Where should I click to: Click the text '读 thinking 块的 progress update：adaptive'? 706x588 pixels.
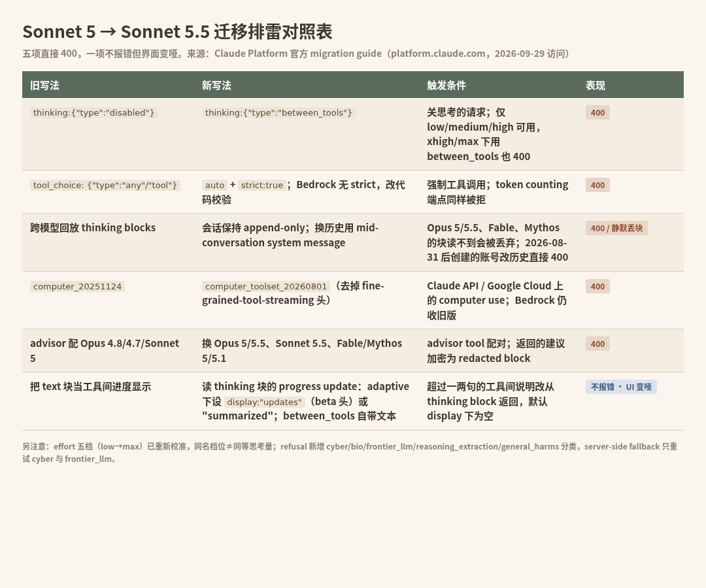[306, 387]
